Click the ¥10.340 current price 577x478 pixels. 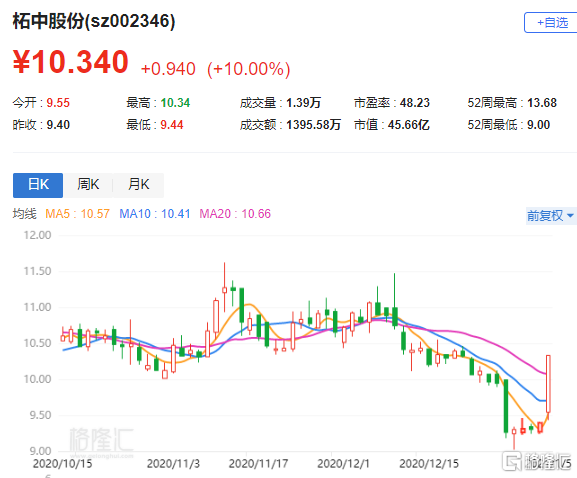click(71, 62)
